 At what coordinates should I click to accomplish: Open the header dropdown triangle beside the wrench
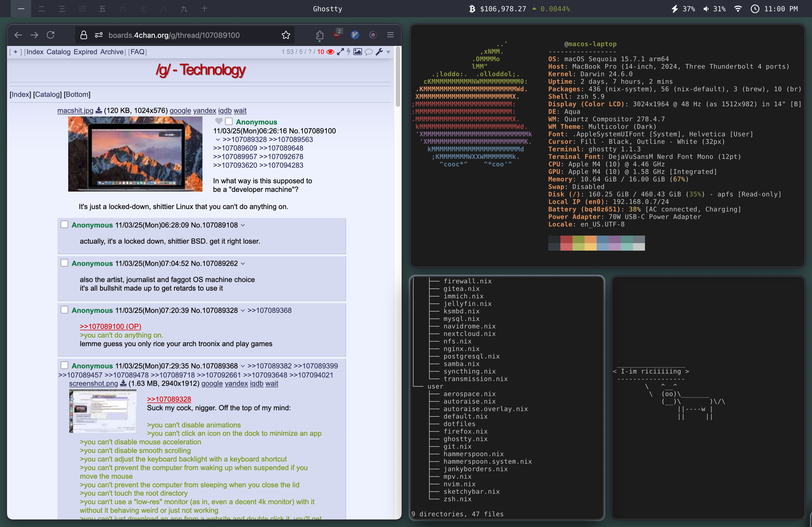click(388, 52)
